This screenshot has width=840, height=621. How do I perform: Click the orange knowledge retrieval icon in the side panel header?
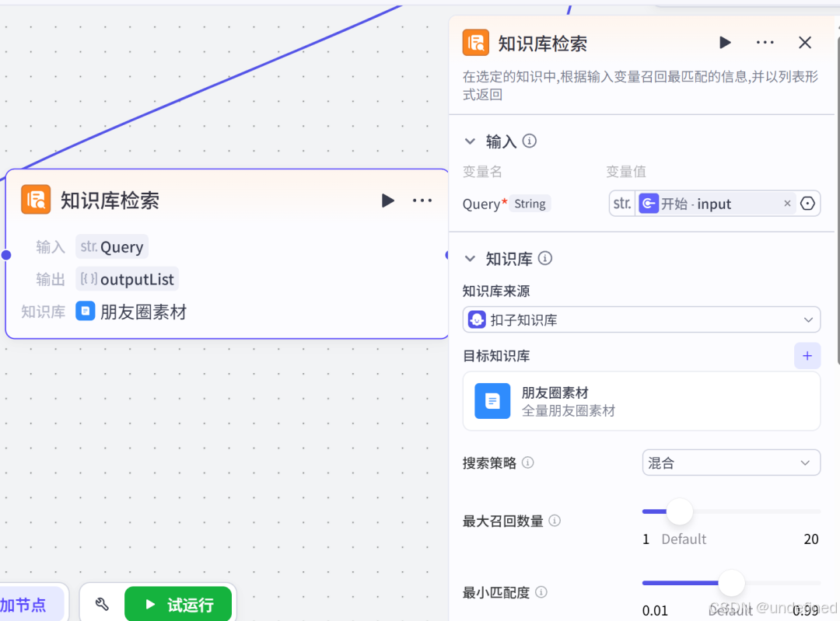476,43
